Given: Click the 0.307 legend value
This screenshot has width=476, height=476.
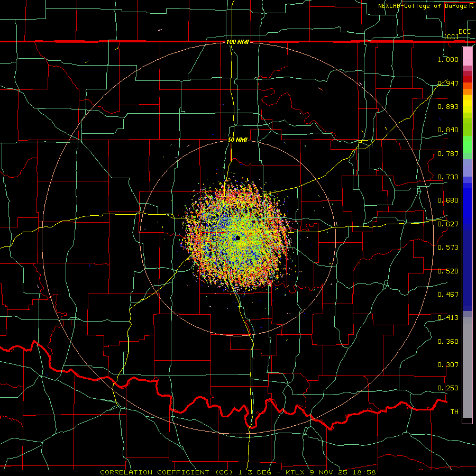Looking at the screenshot, I should click(x=448, y=364).
